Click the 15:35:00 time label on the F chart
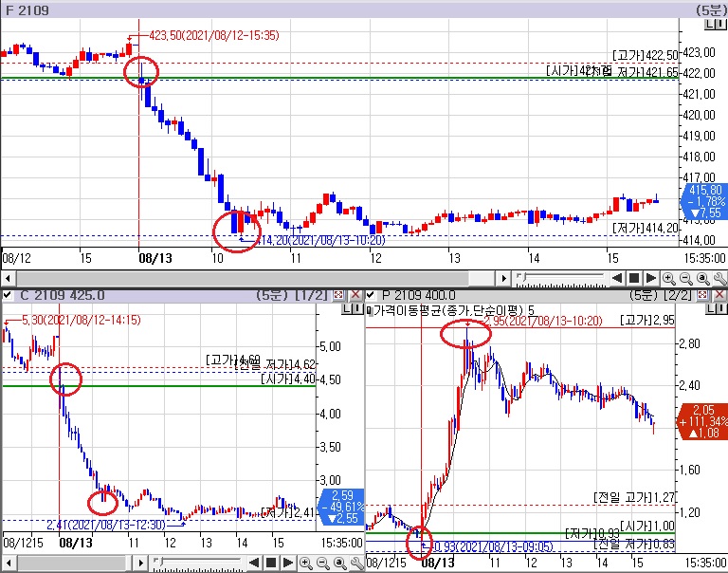 [x=704, y=258]
